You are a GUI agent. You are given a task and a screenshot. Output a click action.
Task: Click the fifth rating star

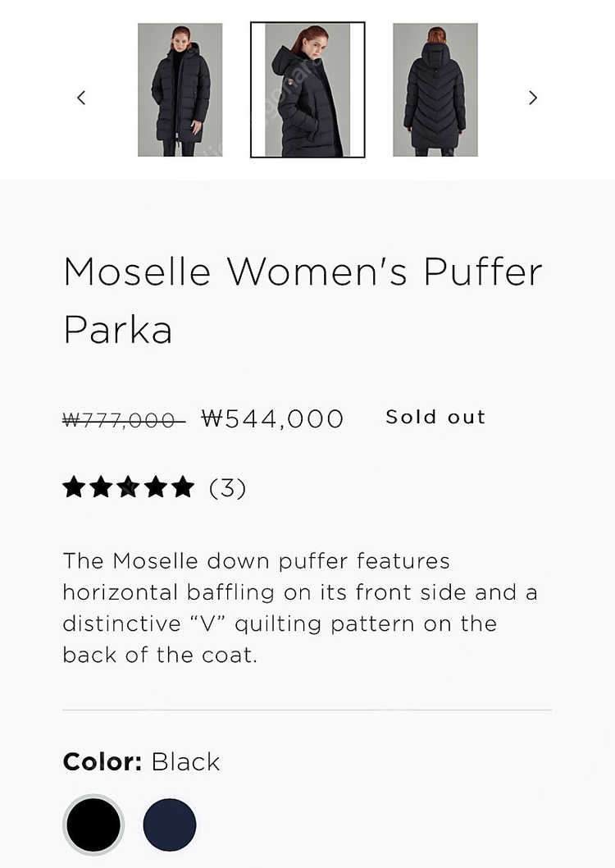[x=182, y=488]
